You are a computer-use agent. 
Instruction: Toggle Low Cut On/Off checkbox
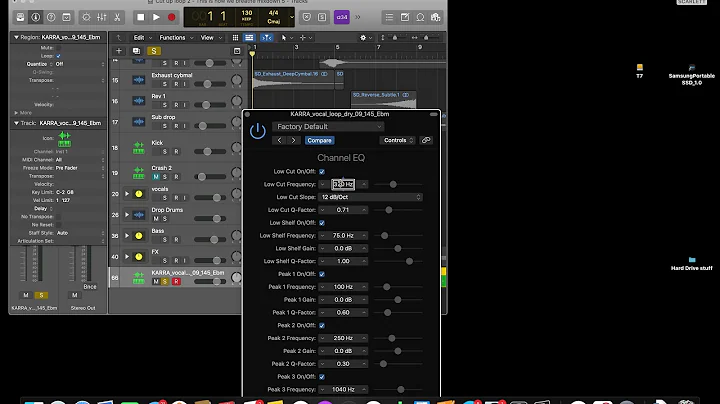tap(322, 172)
